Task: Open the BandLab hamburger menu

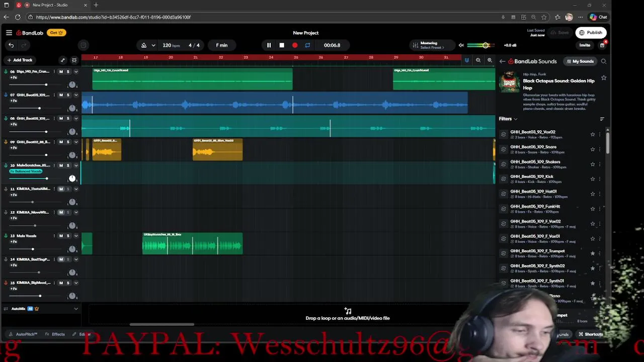Action: click(x=9, y=33)
